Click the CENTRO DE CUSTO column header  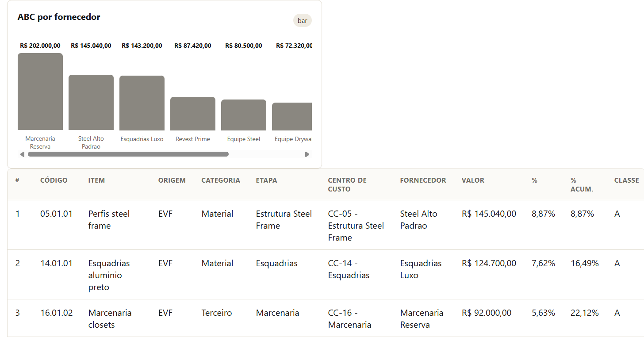347,185
